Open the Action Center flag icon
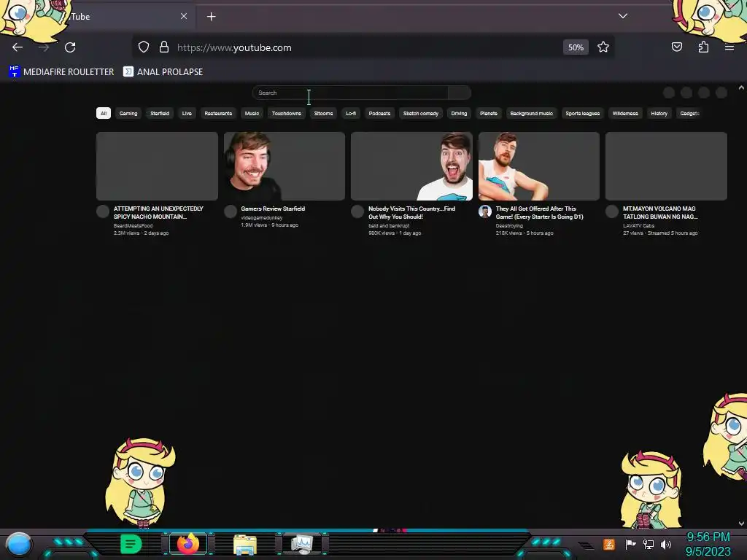Screen dimensions: 747x560 coord(630,544)
